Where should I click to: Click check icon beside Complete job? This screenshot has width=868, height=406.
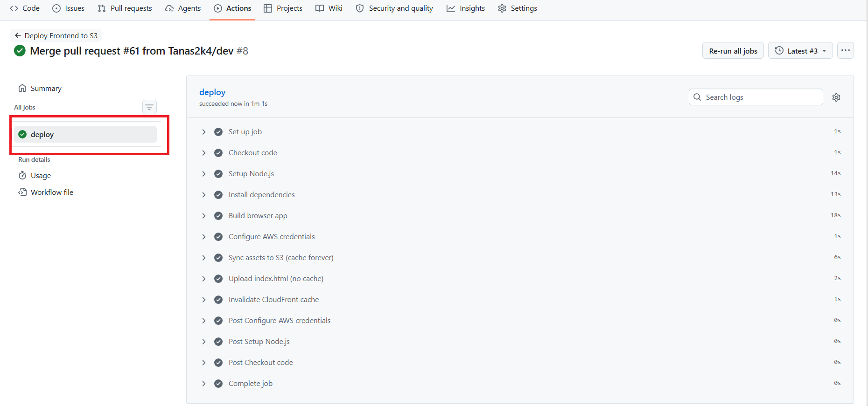click(x=218, y=384)
